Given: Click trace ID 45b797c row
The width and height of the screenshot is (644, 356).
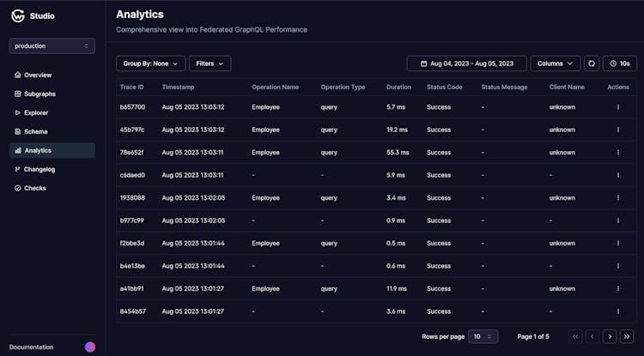Looking at the screenshot, I should click(x=132, y=130).
